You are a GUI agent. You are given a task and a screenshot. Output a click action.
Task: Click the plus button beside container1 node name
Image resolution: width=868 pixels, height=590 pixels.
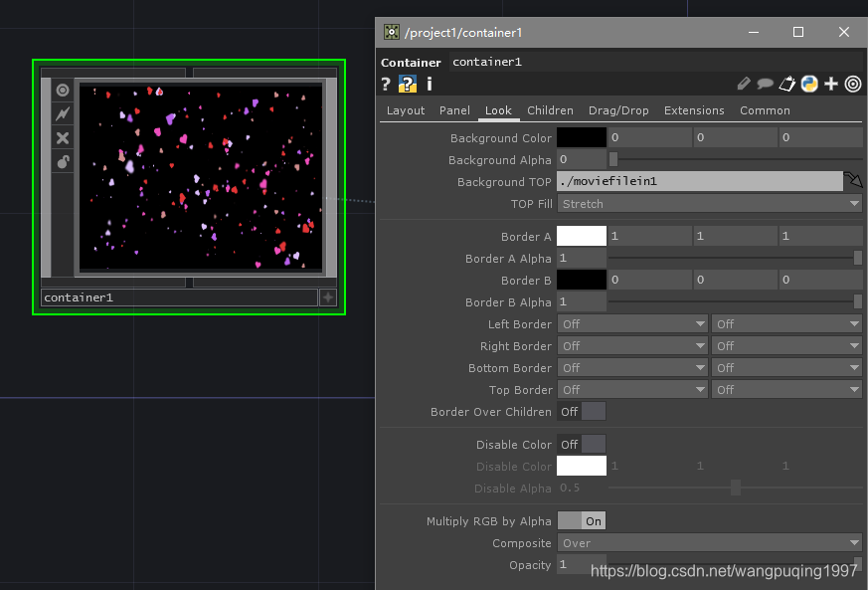[328, 297]
